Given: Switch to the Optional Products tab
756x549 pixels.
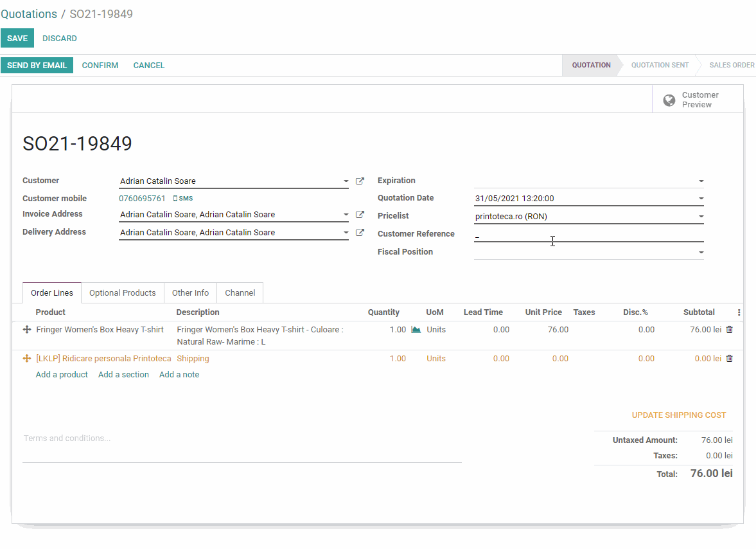Looking at the screenshot, I should point(122,293).
